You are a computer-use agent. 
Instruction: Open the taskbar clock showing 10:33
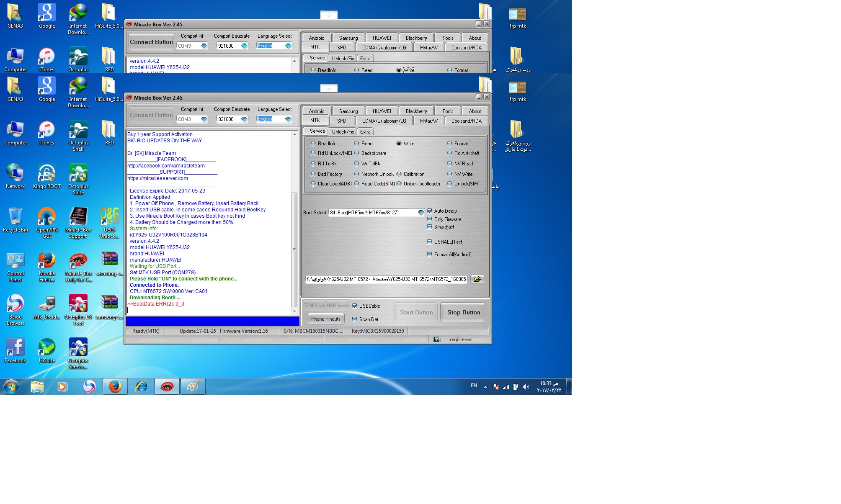pyautogui.click(x=549, y=387)
